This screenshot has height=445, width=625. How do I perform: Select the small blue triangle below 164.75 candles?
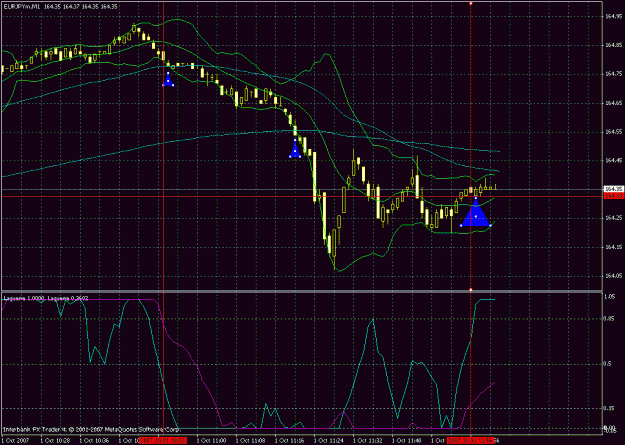click(x=168, y=79)
